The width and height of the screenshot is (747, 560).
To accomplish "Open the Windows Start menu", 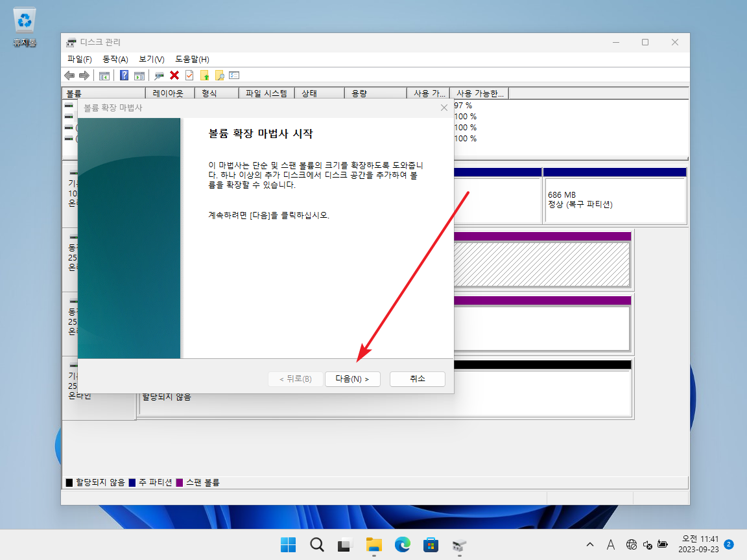I will click(x=288, y=544).
